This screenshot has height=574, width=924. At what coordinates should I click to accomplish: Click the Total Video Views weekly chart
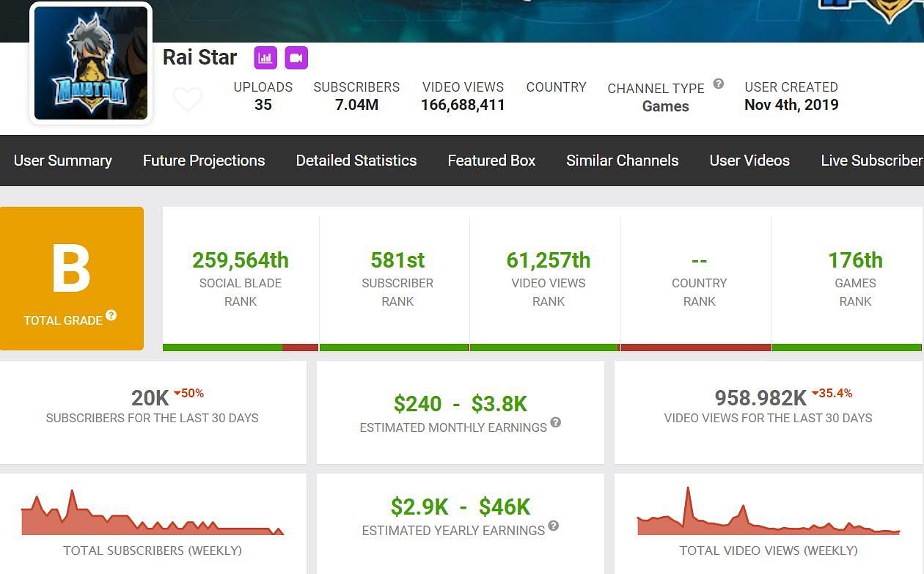[768, 515]
